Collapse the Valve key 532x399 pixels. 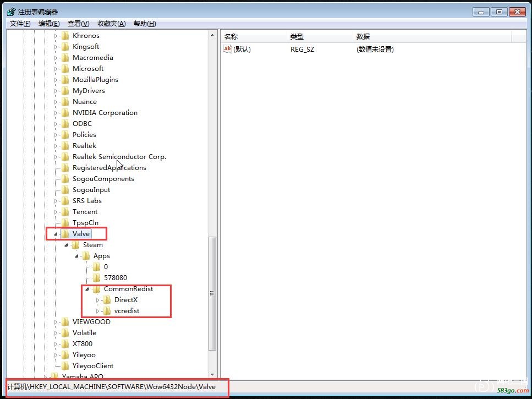(56, 234)
